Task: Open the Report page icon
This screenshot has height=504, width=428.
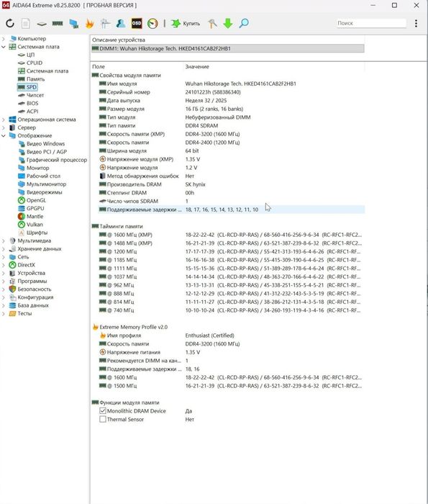Action: click(26, 23)
